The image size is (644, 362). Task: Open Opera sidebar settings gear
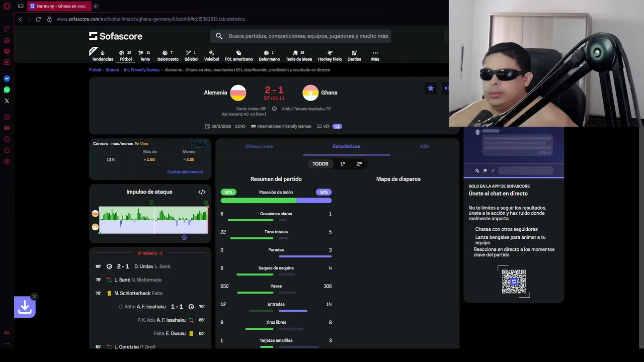(x=7, y=161)
